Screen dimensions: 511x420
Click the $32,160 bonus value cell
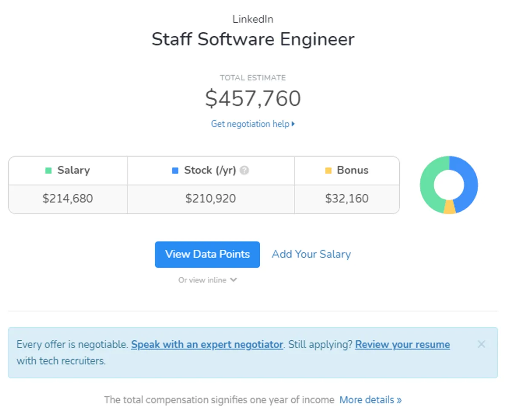[347, 198]
